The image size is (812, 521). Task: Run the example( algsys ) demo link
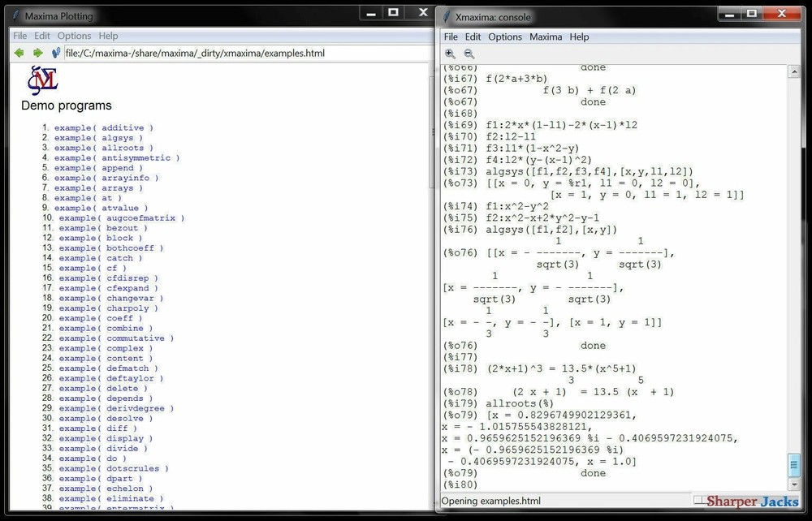click(x=98, y=138)
